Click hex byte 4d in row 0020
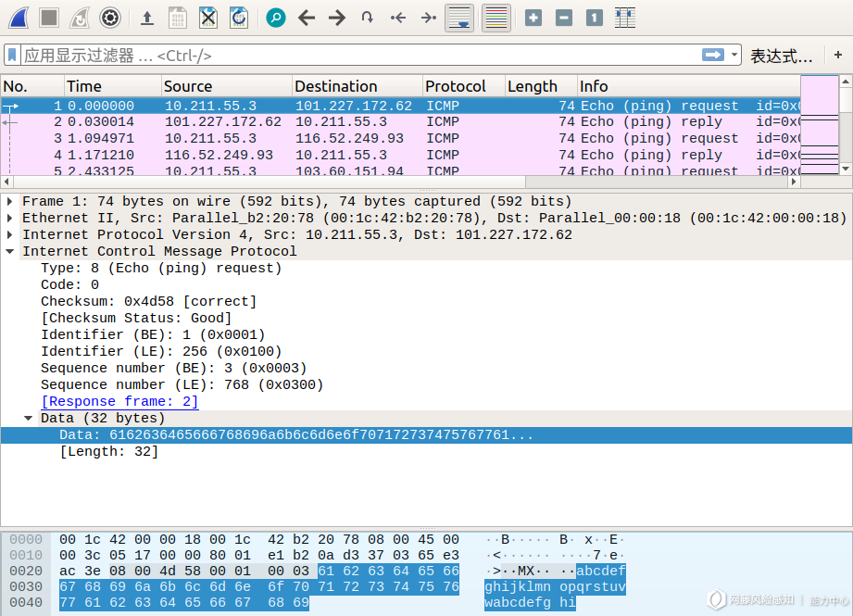Viewport: 853px width, 616px height. click(x=168, y=571)
